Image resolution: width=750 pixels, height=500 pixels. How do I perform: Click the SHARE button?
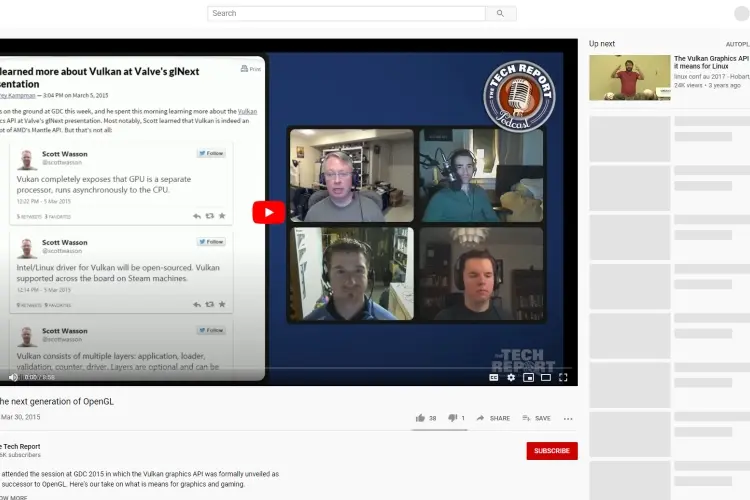point(494,418)
